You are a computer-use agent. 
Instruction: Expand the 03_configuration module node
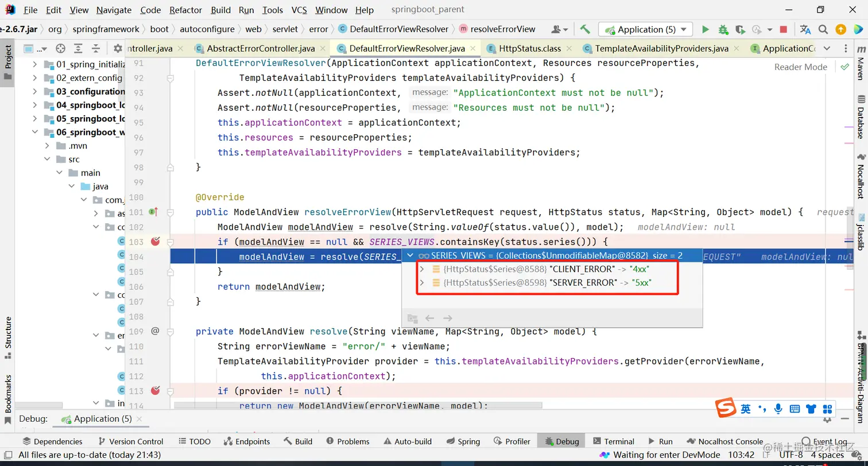(x=35, y=91)
